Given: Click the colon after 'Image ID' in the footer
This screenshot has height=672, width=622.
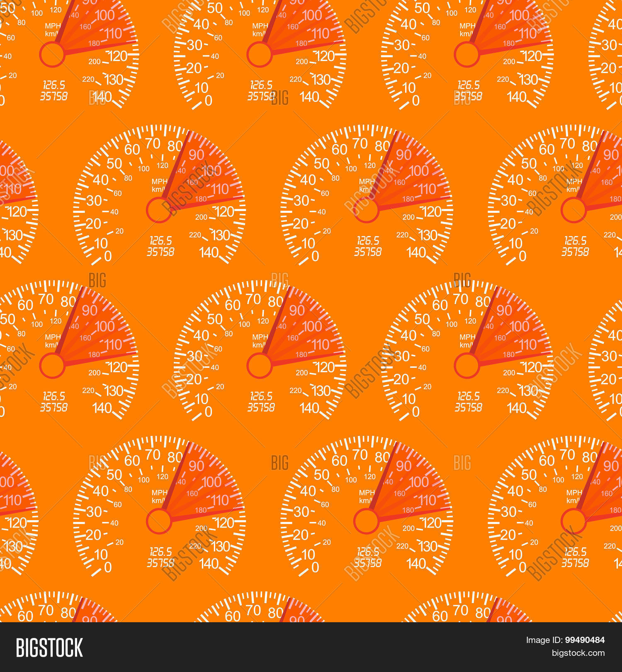Looking at the screenshot, I should (561, 641).
